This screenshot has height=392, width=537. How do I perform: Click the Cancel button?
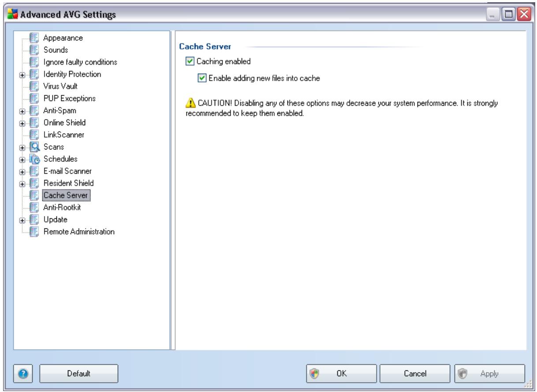pyautogui.click(x=414, y=373)
